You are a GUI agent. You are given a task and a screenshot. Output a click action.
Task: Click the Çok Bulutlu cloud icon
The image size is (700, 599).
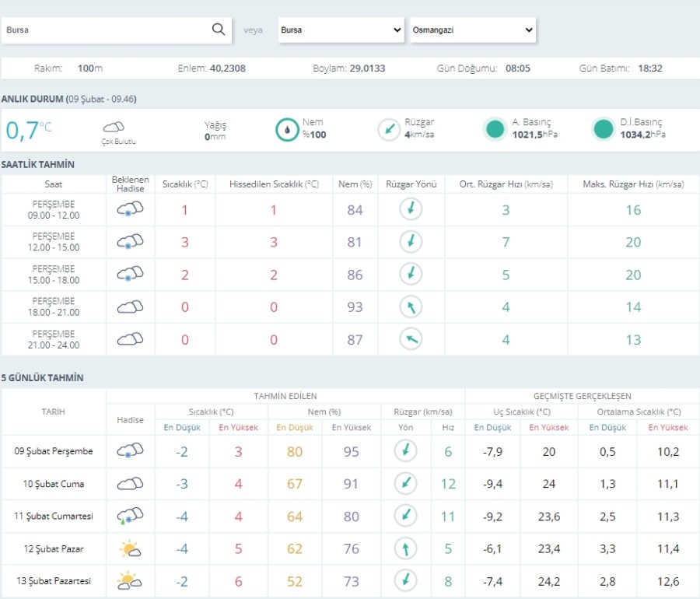[114, 127]
